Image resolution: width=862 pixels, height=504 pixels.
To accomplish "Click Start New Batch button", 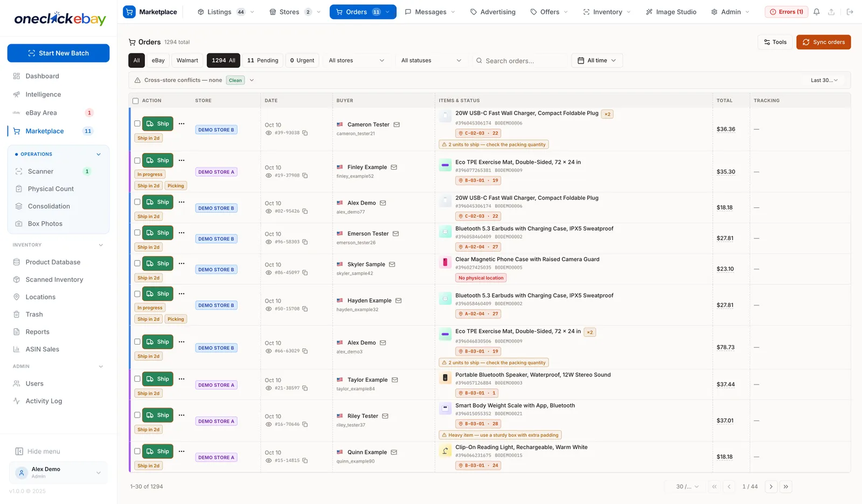I will pos(58,53).
